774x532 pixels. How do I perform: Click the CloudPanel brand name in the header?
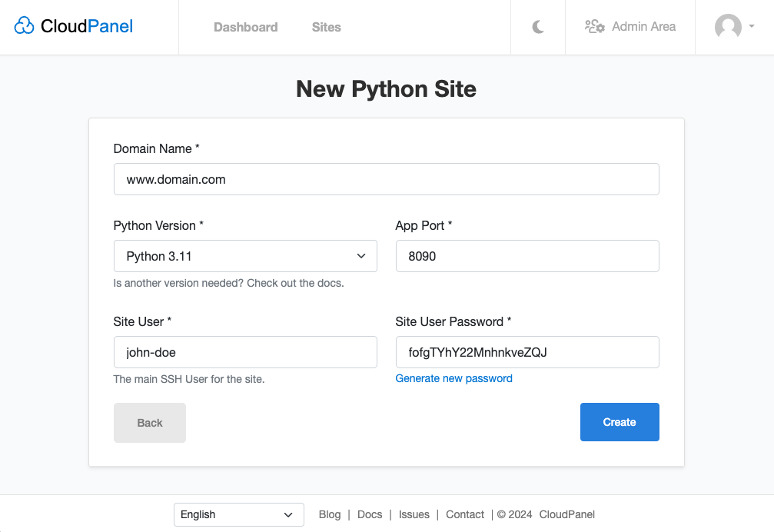(x=87, y=25)
